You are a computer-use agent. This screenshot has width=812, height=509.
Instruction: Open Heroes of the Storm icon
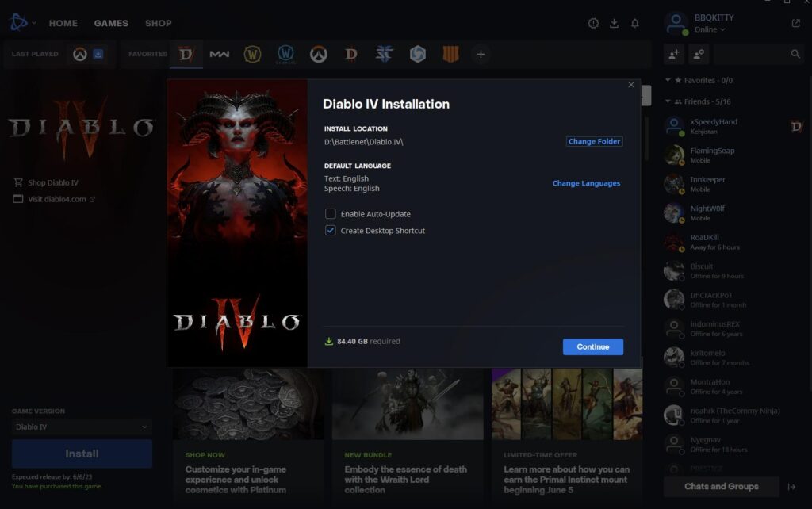(417, 54)
